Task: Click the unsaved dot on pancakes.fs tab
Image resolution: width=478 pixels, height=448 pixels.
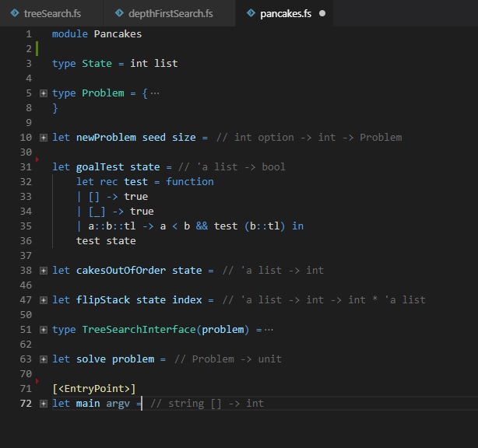Action: pos(322,13)
